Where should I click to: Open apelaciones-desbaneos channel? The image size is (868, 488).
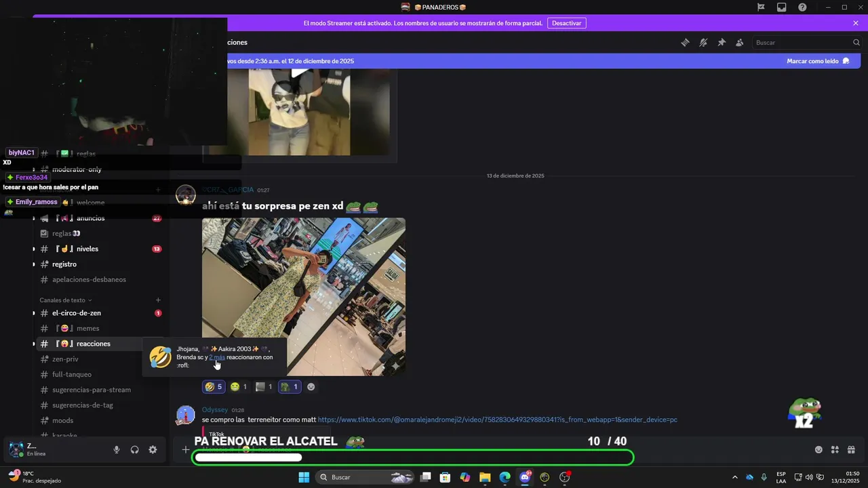99,279
